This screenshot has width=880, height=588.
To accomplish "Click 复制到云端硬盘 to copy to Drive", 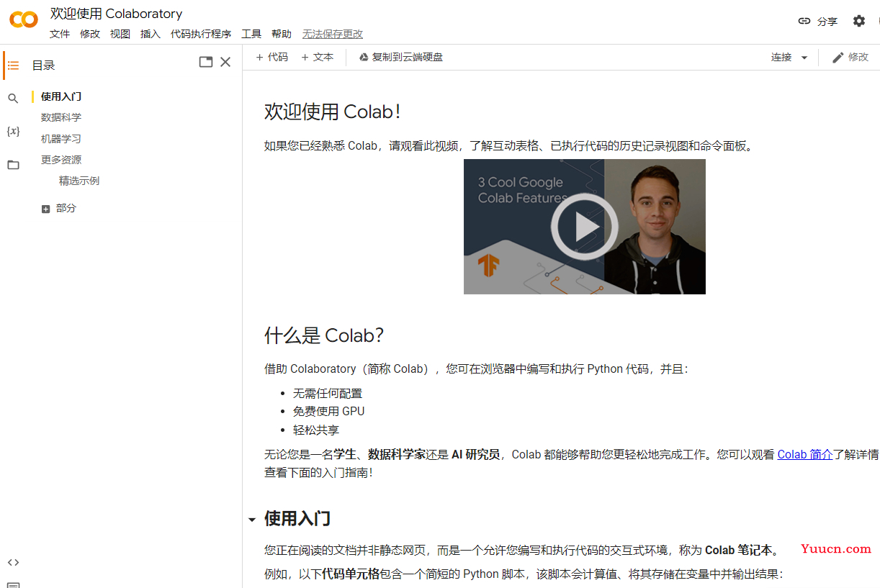I will pos(401,57).
